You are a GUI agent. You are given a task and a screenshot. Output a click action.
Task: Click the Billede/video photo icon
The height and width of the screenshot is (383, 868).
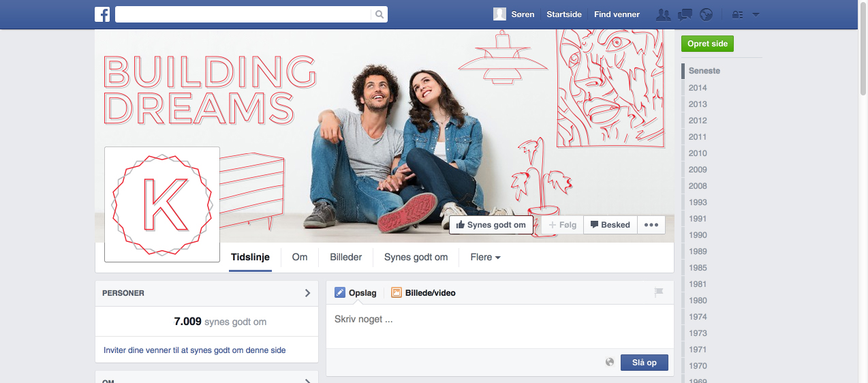pyautogui.click(x=397, y=293)
